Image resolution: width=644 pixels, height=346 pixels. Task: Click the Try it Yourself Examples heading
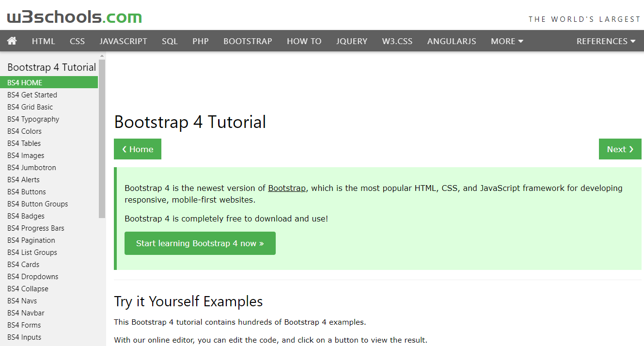[x=188, y=301]
